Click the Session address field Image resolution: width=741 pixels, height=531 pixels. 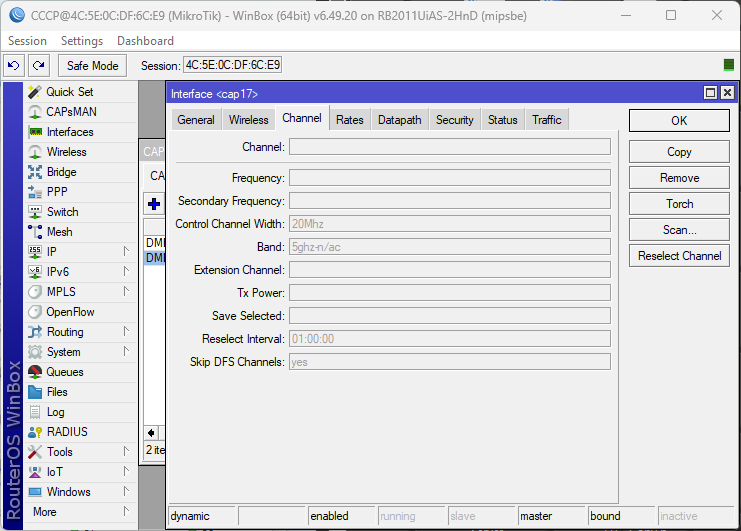pos(233,65)
